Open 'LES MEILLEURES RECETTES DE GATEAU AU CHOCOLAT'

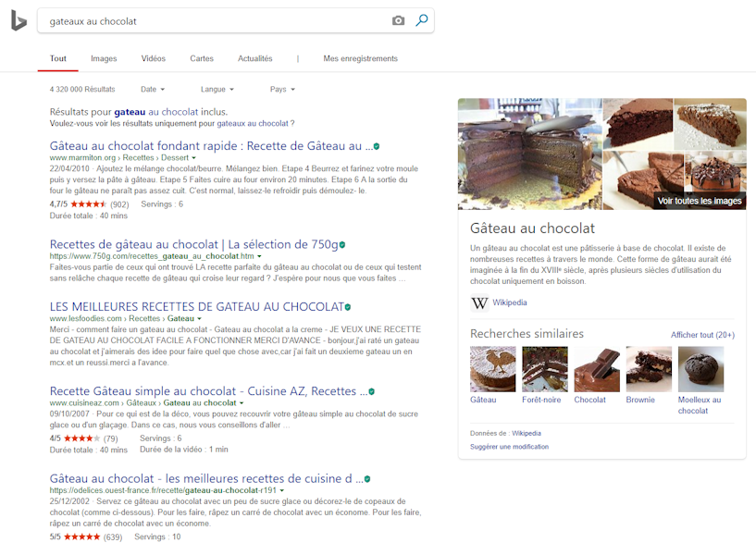coord(197,306)
